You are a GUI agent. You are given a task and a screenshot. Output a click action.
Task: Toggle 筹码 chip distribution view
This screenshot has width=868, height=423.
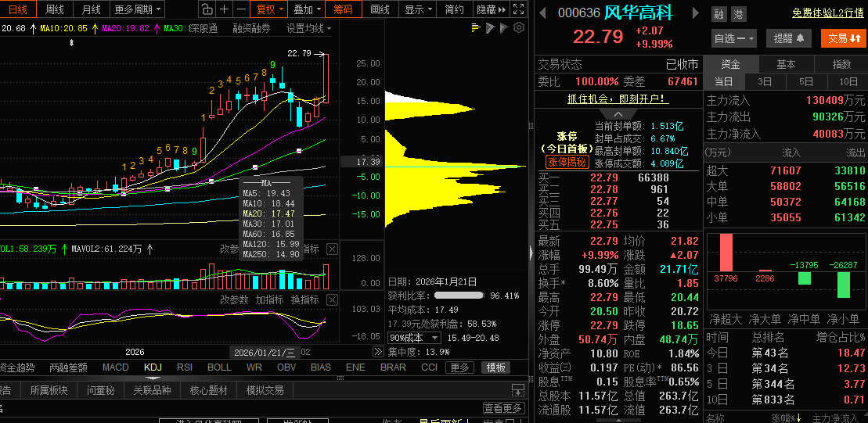click(344, 9)
